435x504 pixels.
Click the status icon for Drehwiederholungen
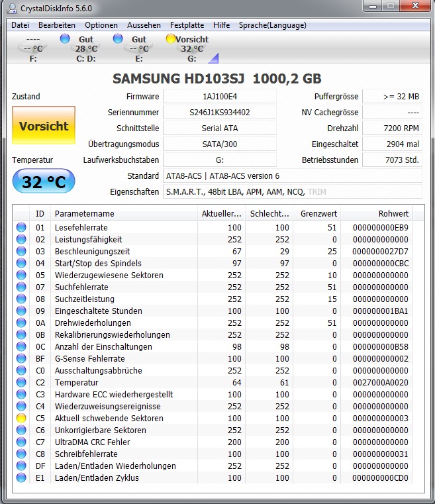point(21,323)
